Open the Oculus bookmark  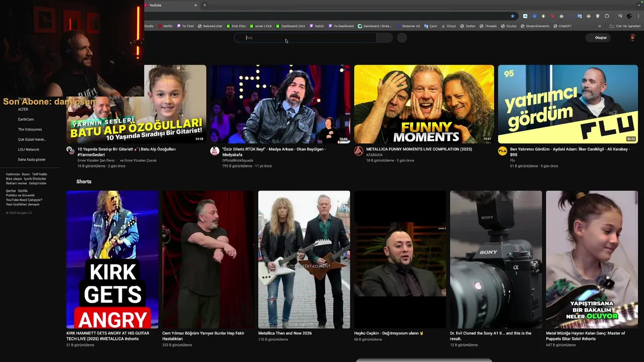(x=509, y=26)
